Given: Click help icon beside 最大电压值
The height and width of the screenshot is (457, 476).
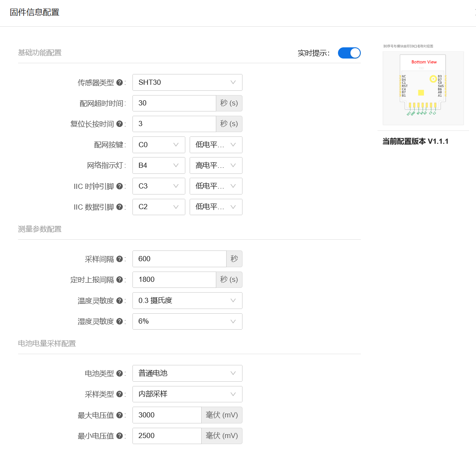Looking at the screenshot, I should [120, 415].
